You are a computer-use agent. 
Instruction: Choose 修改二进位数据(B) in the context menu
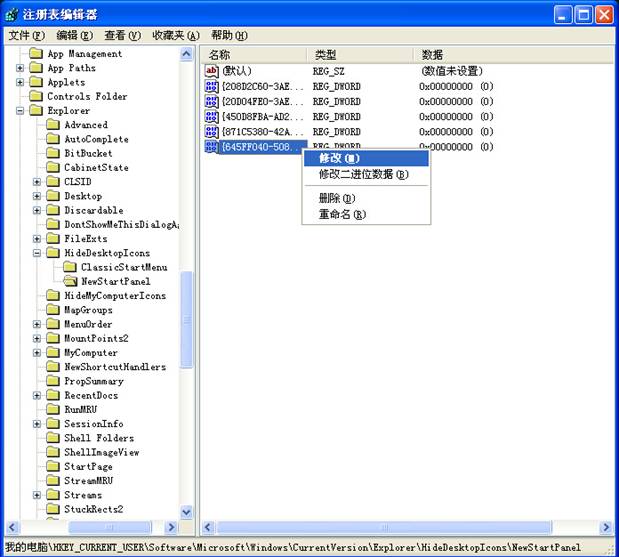[366, 174]
